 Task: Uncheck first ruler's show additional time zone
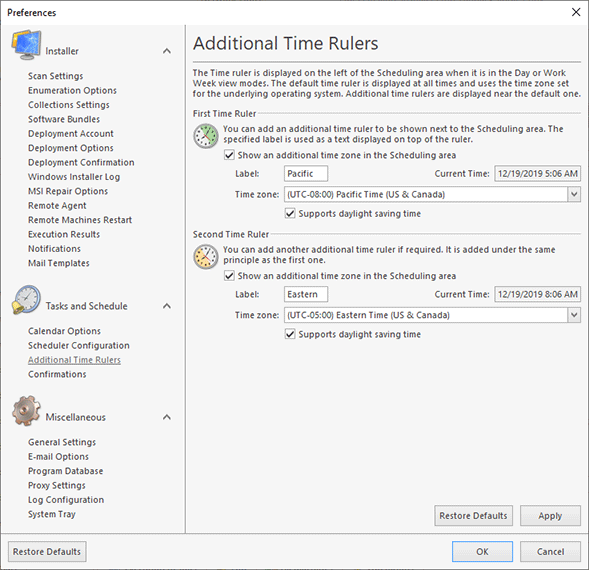point(229,155)
